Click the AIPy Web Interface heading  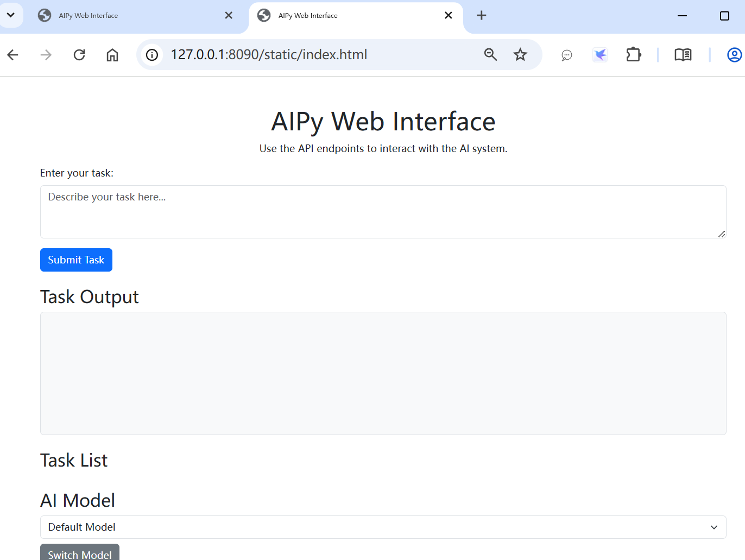click(x=383, y=122)
